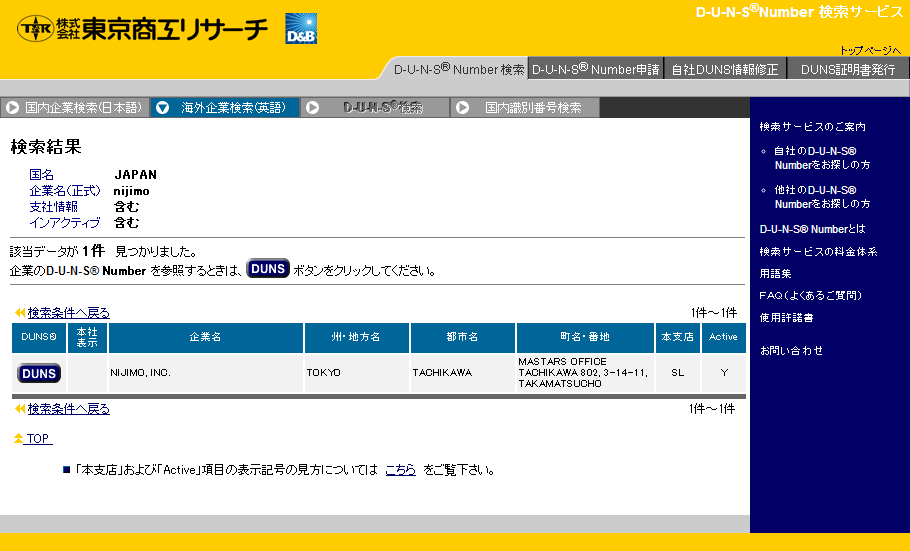910x551 pixels.
Task: Click the upper 検索条件へ戻る link
Action: tap(68, 313)
